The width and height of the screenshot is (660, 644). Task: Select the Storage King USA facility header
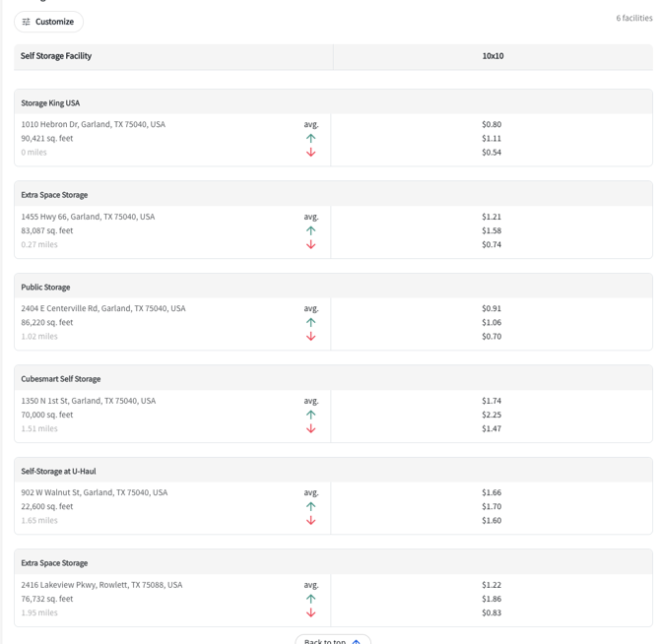pyautogui.click(x=50, y=102)
